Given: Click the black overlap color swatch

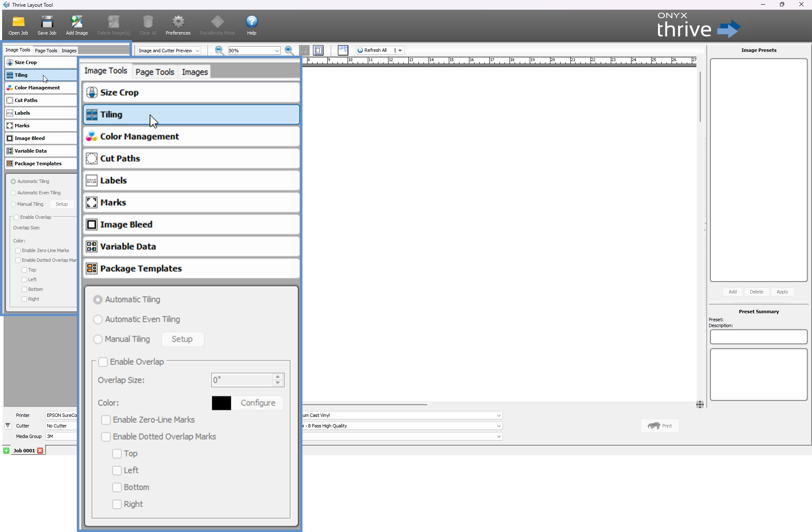Looking at the screenshot, I should 221,403.
